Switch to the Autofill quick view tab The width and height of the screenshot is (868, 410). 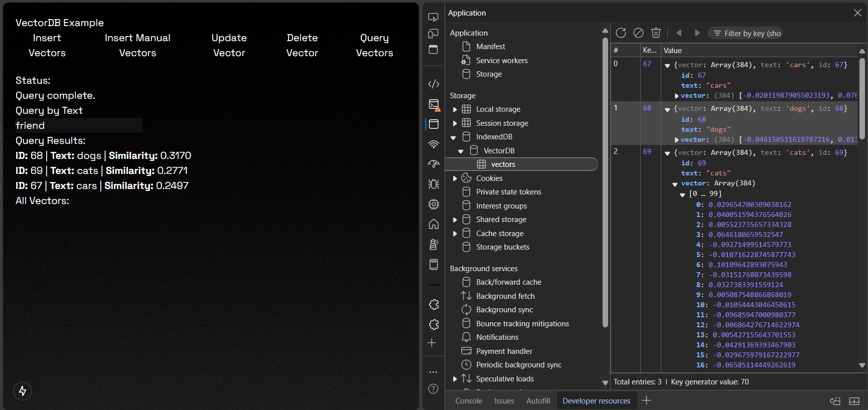pyautogui.click(x=538, y=401)
